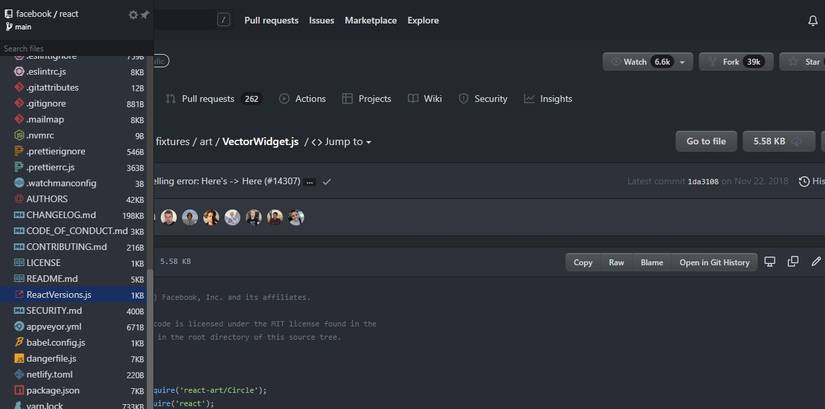
Task: Open the History clock icon
Action: (804, 182)
